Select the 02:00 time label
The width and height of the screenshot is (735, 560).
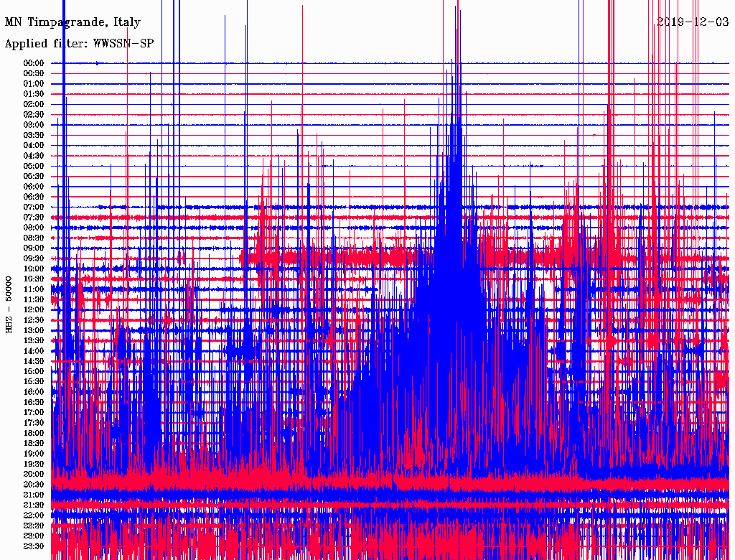[x=34, y=104]
